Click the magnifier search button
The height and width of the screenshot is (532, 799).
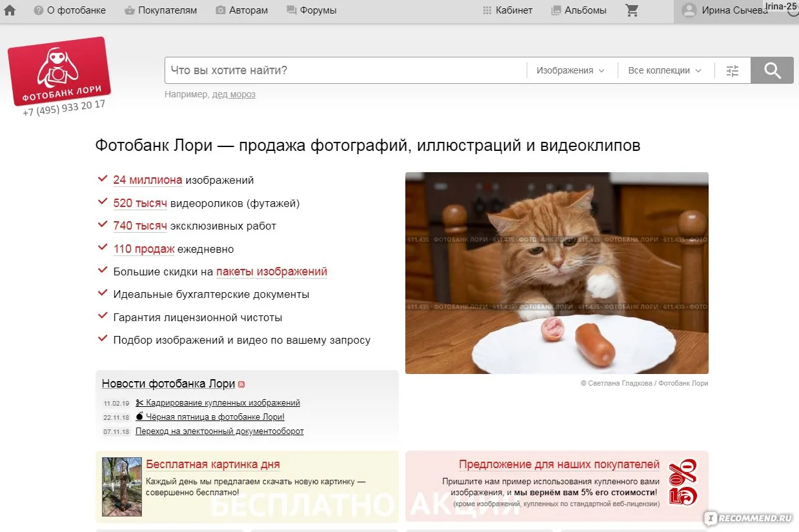[x=772, y=70]
